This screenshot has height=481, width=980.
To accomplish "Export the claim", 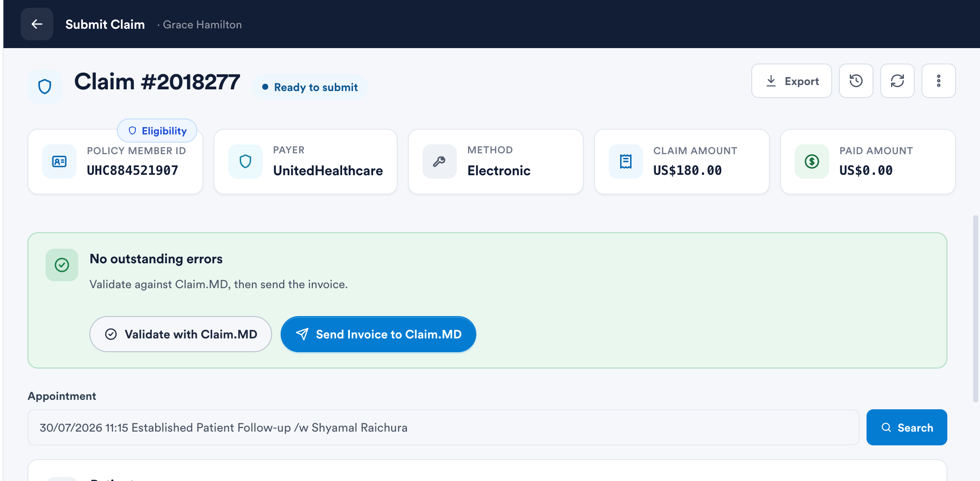I will (x=791, y=81).
